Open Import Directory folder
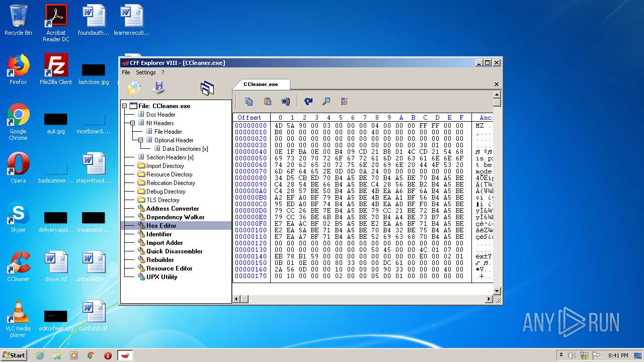Image resolution: width=644 pixels, height=362 pixels. (x=165, y=166)
